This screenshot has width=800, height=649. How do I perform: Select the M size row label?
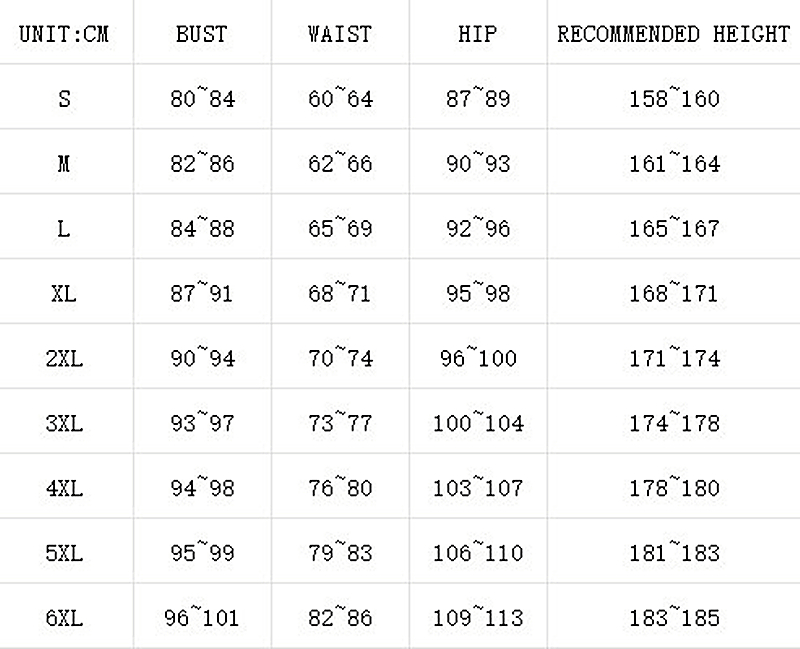coord(64,164)
